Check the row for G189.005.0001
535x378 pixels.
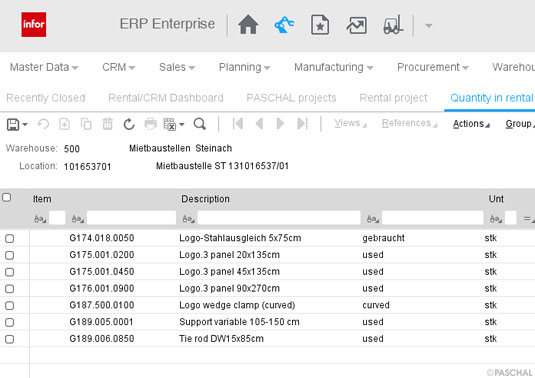coord(10,322)
